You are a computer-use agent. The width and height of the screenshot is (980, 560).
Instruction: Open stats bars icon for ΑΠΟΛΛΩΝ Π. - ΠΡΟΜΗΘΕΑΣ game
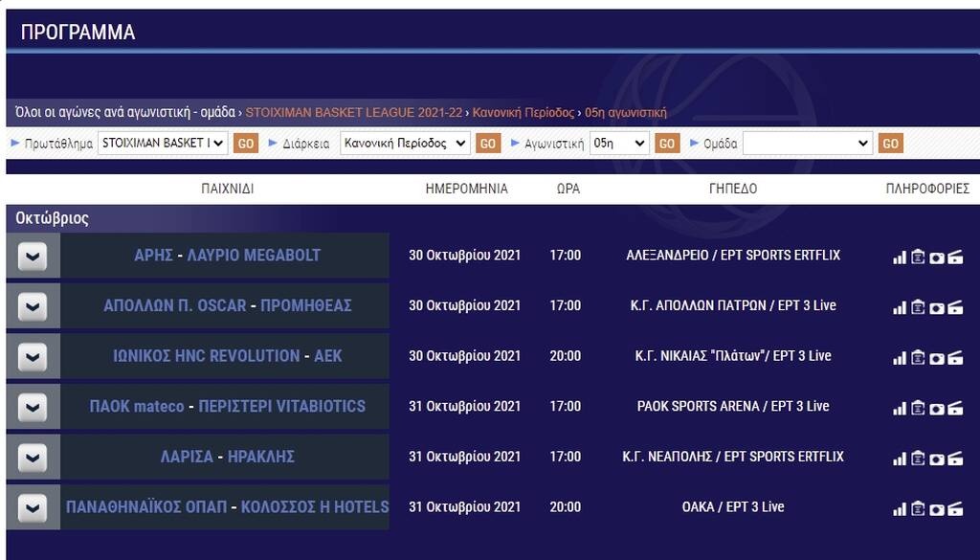900,308
